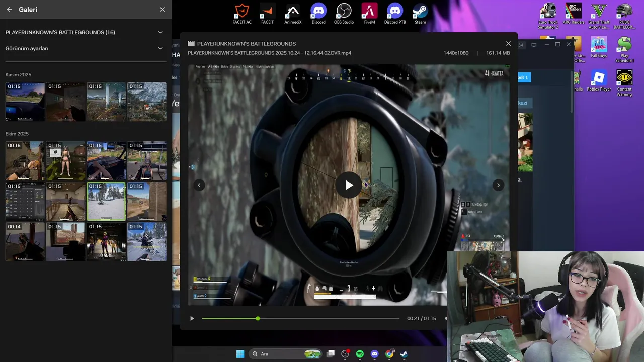Launch FACEIT AC shortcut
The image size is (644, 362).
[242, 14]
